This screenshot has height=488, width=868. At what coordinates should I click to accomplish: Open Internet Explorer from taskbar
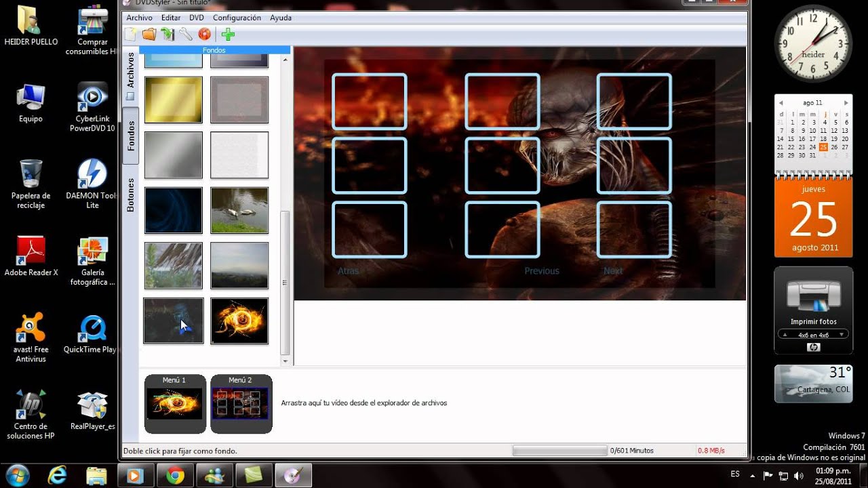58,476
